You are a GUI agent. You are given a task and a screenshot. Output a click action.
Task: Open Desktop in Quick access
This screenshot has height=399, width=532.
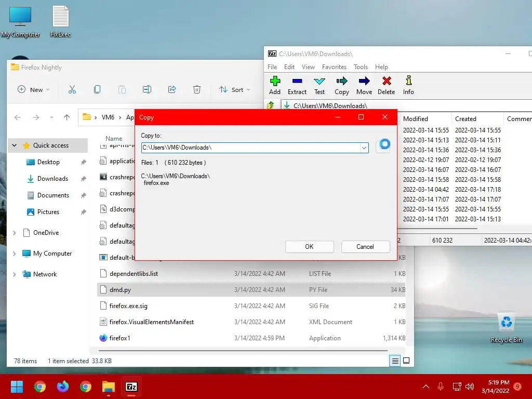pos(48,162)
